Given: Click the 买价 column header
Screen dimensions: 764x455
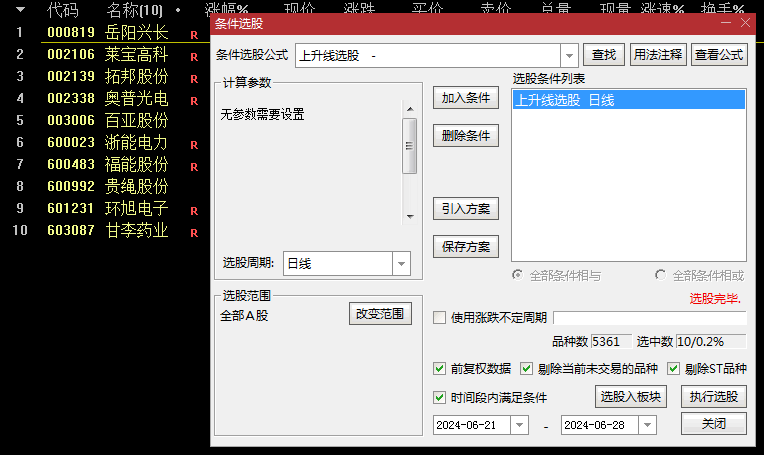Looking at the screenshot, I should pyautogui.click(x=427, y=7).
